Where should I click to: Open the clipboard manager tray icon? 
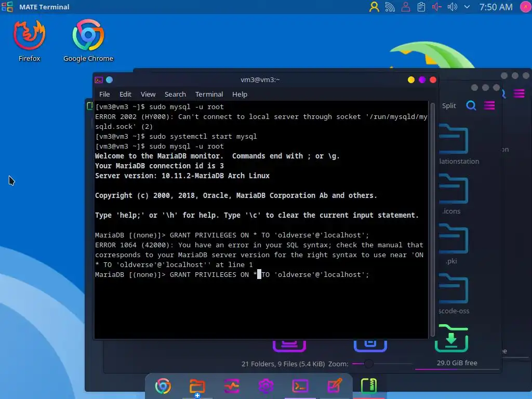pos(421,7)
